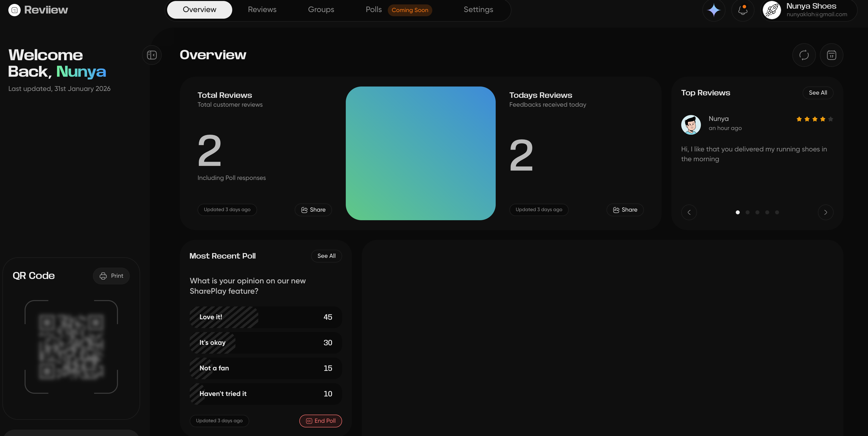The image size is (868, 436).
Task: Show notifications via the bell
Action: click(742, 10)
